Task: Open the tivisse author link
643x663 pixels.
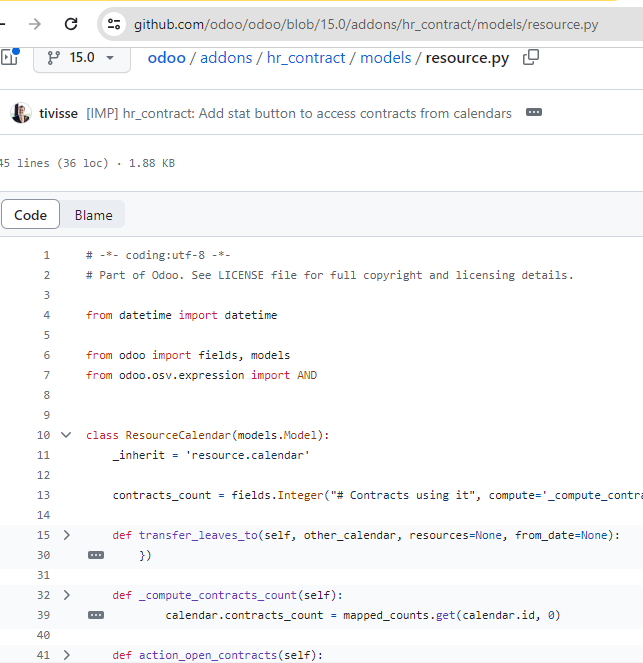Action: click(58, 113)
